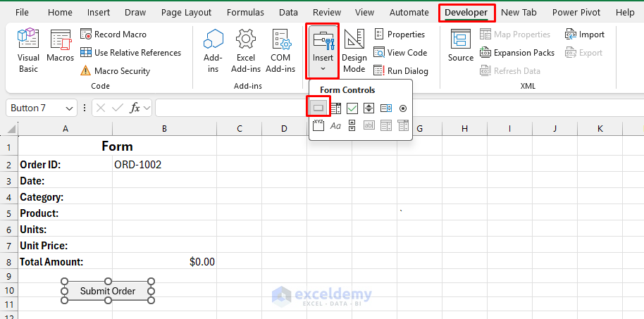Select the Label (Aa) form control
Image resolution: width=644 pixels, height=319 pixels.
[335, 125]
